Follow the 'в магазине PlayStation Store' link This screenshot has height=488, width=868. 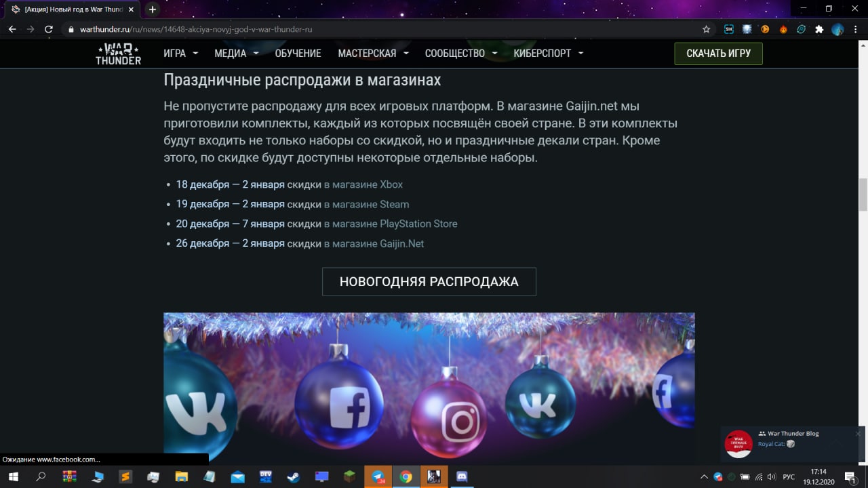tap(391, 224)
